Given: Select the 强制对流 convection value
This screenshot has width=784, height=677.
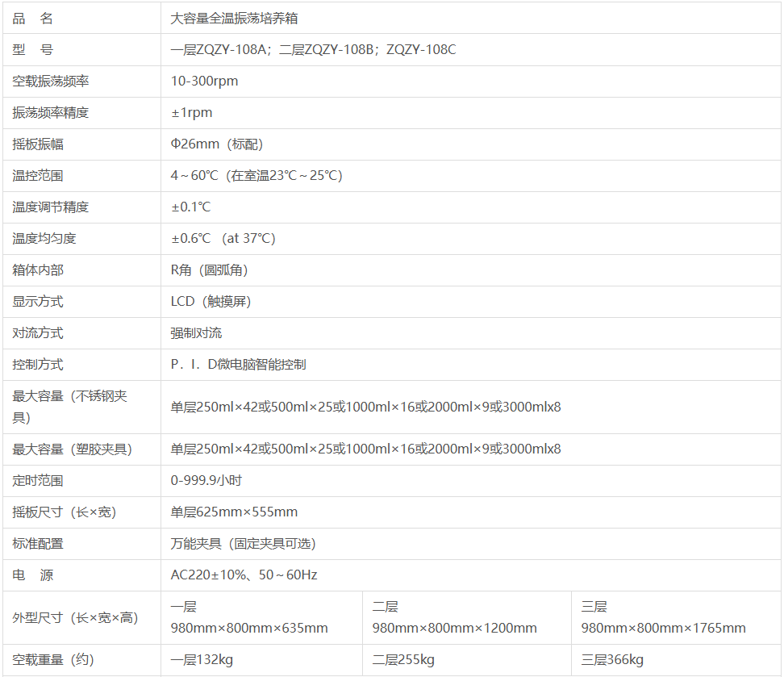Looking at the screenshot, I should coord(196,332).
